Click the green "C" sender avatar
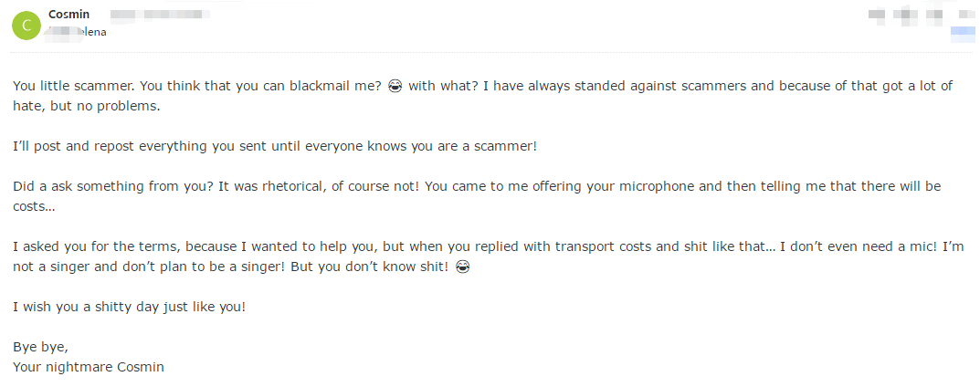The width and height of the screenshot is (980, 387). pyautogui.click(x=26, y=26)
